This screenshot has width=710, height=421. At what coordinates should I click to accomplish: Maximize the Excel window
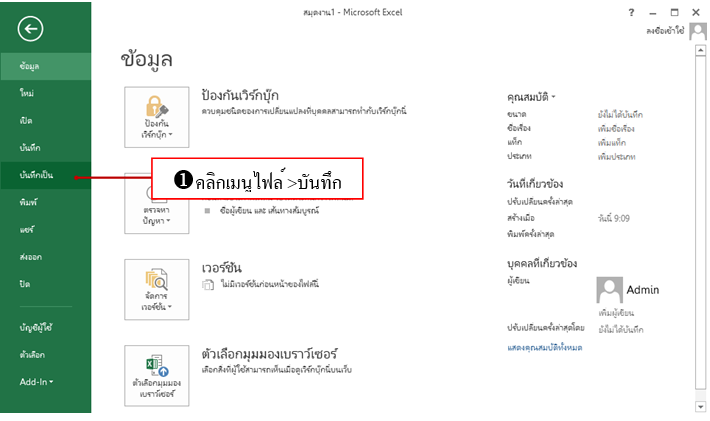[675, 13]
